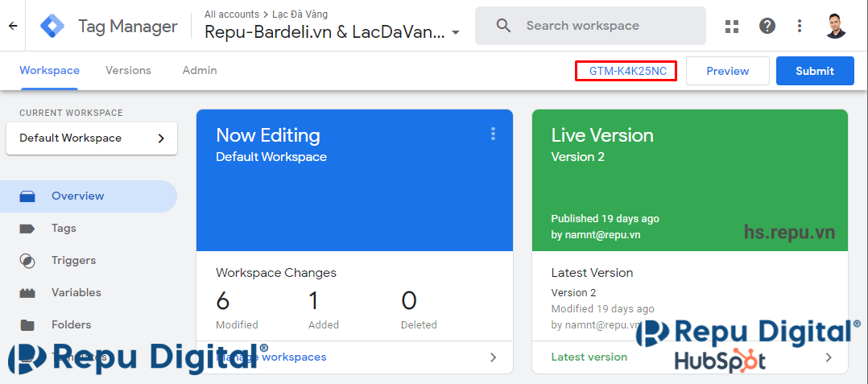Open the container selector dropdown arrow

456,33
